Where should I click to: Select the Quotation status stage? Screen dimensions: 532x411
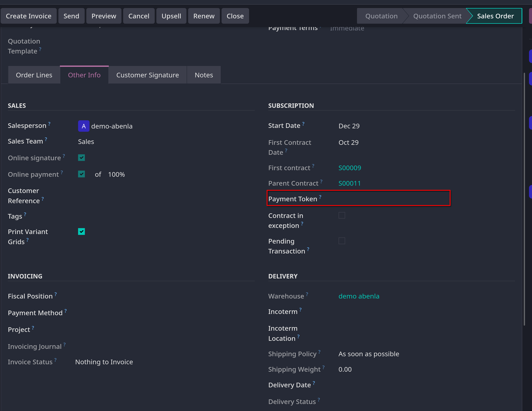381,16
